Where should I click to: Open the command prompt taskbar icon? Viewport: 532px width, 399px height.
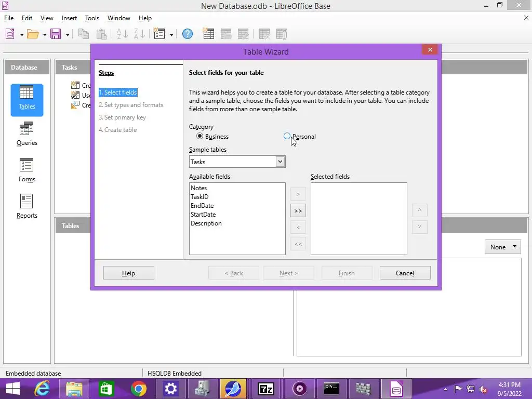[331, 389]
